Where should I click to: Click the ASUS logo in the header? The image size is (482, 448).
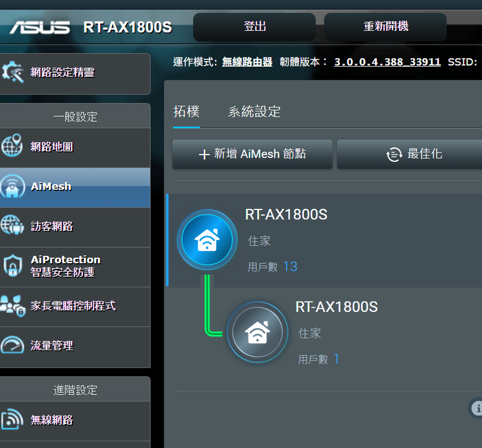point(40,27)
